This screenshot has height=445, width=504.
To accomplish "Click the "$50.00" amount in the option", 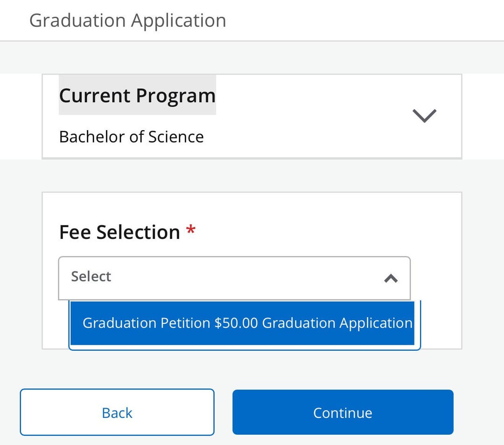I will coord(236,323).
